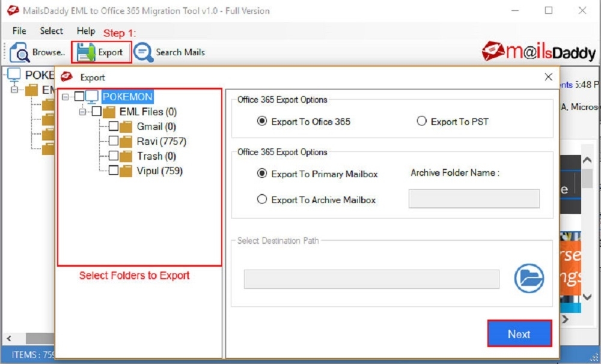This screenshot has width=601, height=364.
Task: Select Export To PST radio button
Action: pyautogui.click(x=422, y=121)
